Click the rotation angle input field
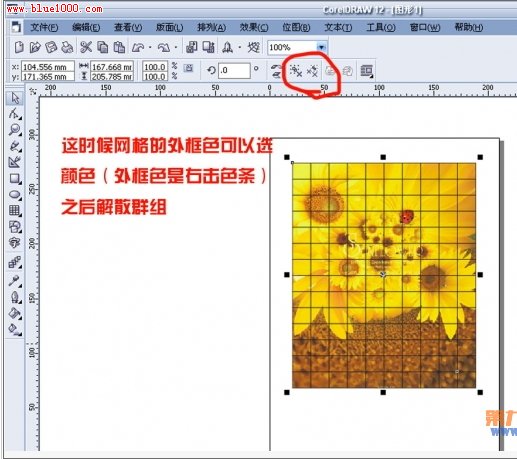The image size is (517, 459). 234,70
